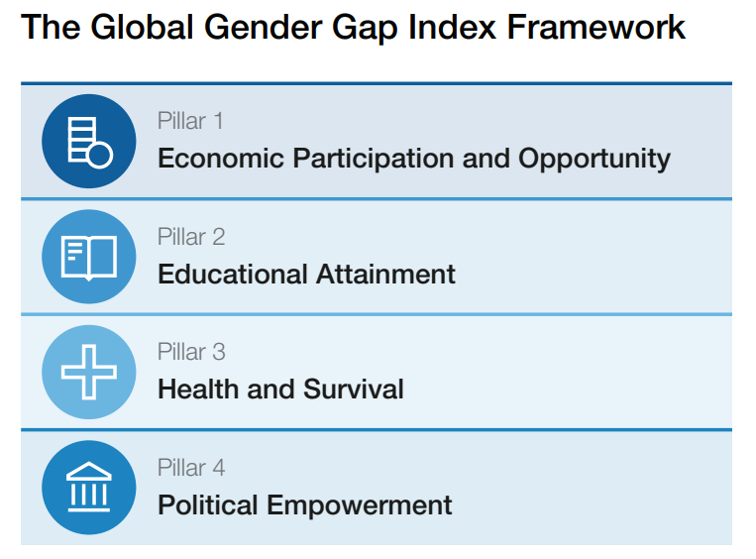Select the "Pillar 1" label
The height and width of the screenshot is (559, 756).
[x=190, y=121]
